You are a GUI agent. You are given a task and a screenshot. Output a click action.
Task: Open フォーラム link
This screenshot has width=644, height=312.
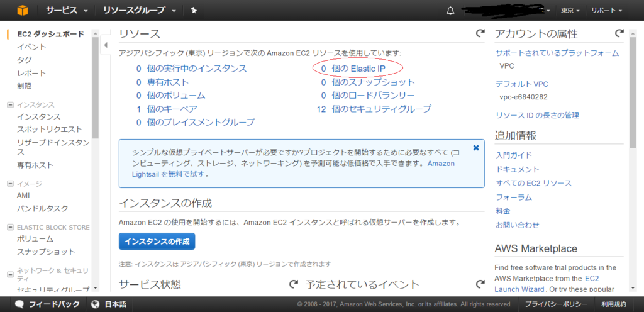[x=514, y=197]
